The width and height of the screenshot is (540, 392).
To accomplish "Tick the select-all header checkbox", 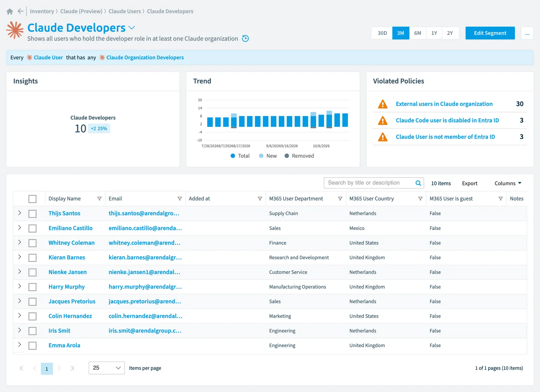I will [x=32, y=199].
